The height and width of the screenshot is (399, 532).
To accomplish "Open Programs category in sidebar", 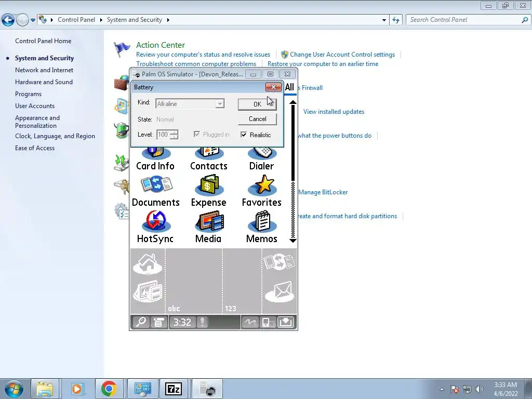I will [x=28, y=94].
